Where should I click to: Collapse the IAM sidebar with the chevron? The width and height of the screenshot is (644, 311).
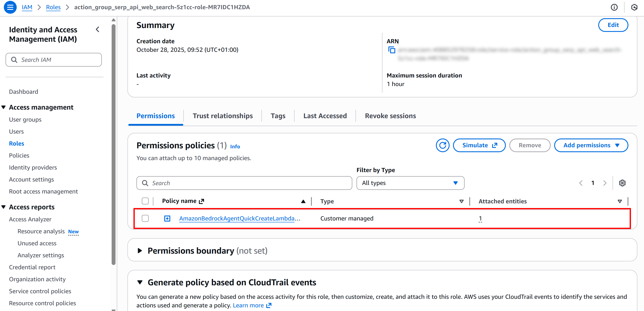(98, 29)
